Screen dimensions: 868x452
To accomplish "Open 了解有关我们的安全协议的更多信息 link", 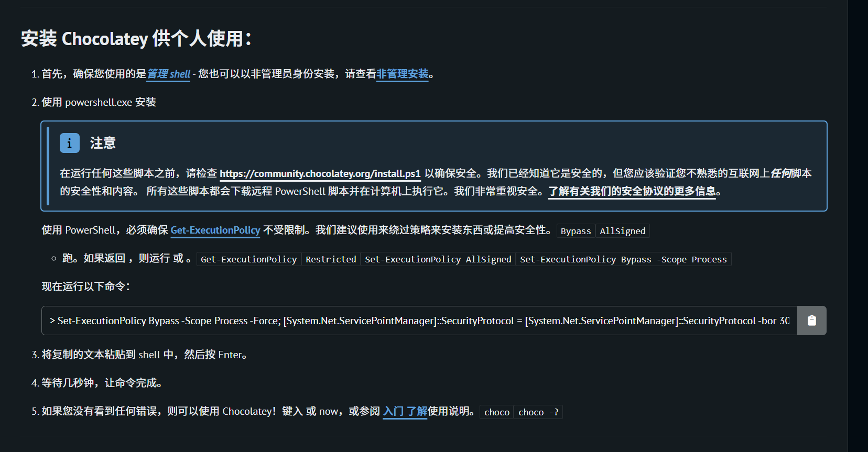I will [x=632, y=191].
